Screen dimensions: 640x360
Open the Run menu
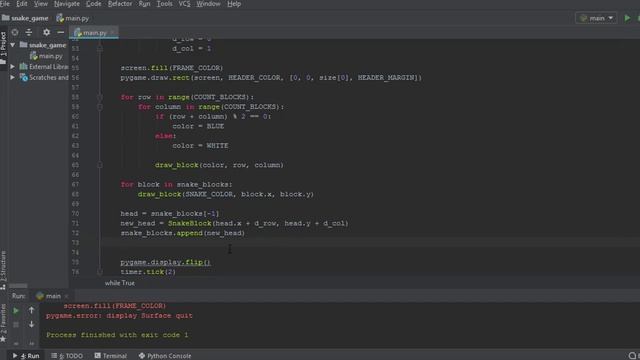click(x=144, y=4)
